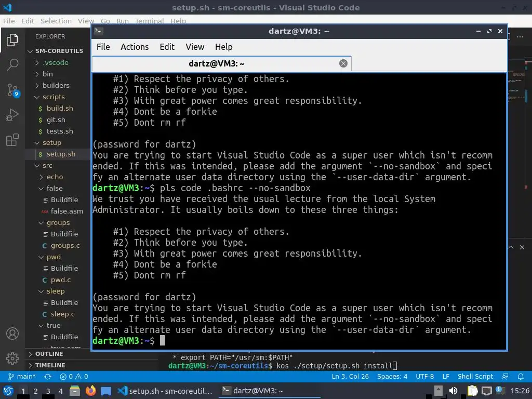
Task: Click the feedback icon in the status bar
Action: [x=505, y=376]
